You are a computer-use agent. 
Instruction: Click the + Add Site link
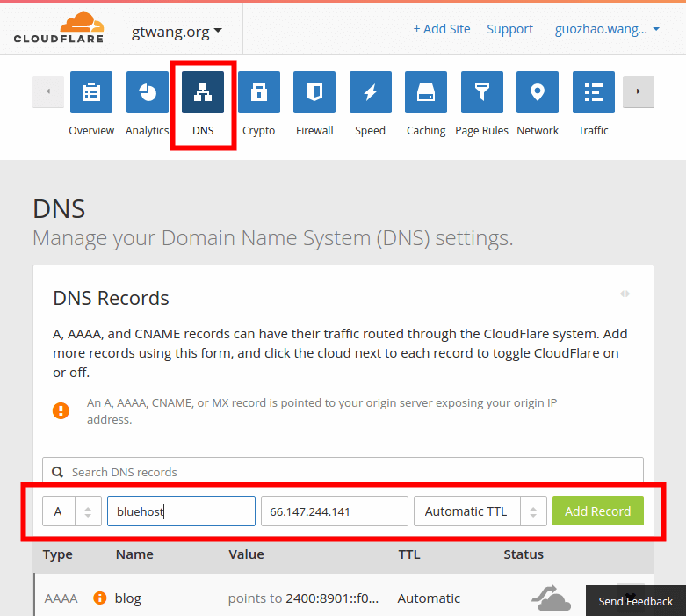(x=442, y=29)
